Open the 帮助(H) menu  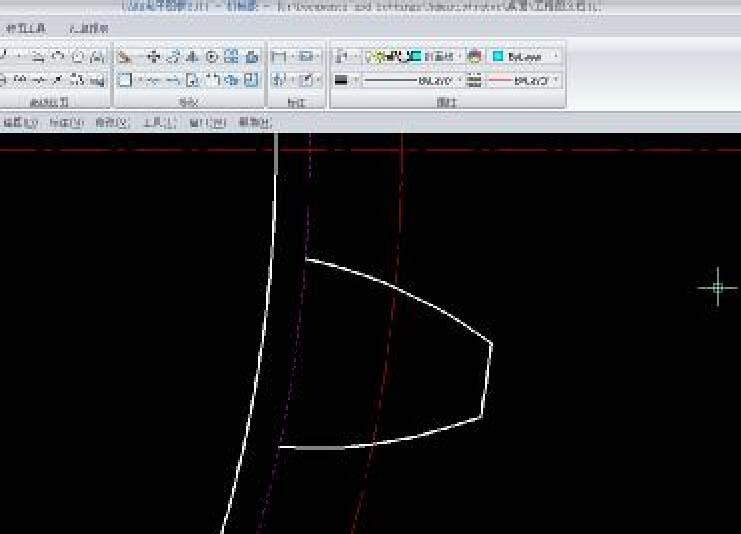(255, 123)
